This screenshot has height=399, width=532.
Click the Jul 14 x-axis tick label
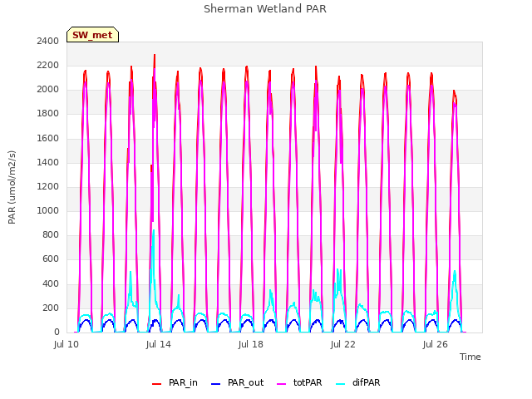tap(159, 344)
